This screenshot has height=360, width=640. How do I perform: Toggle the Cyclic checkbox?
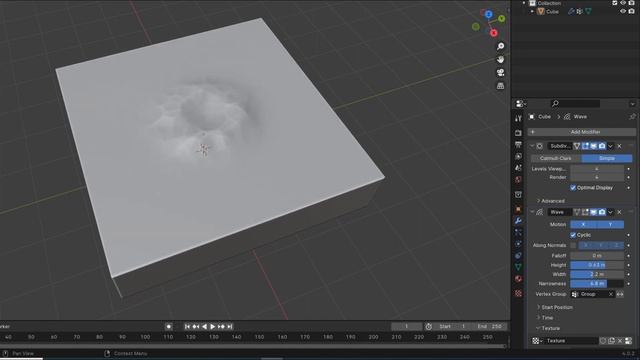click(x=573, y=235)
